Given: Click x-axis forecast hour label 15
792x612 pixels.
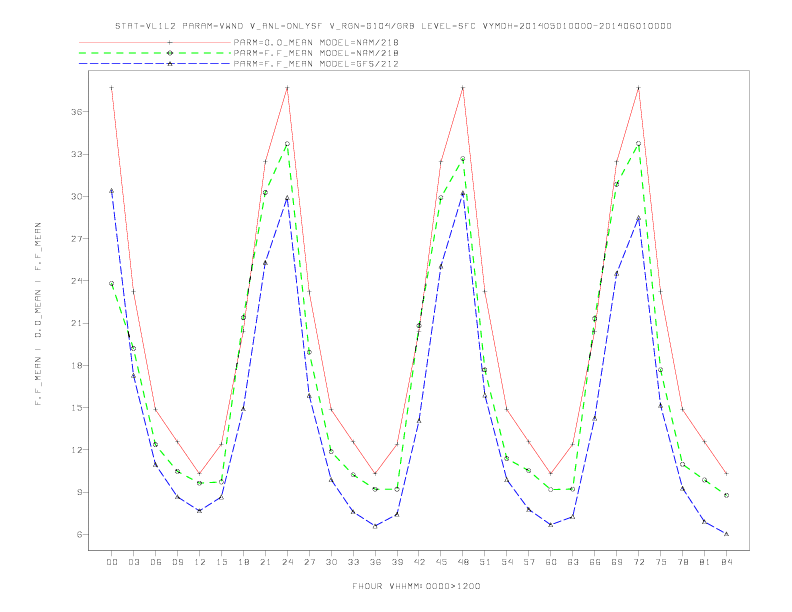Looking at the screenshot, I should (221, 562).
